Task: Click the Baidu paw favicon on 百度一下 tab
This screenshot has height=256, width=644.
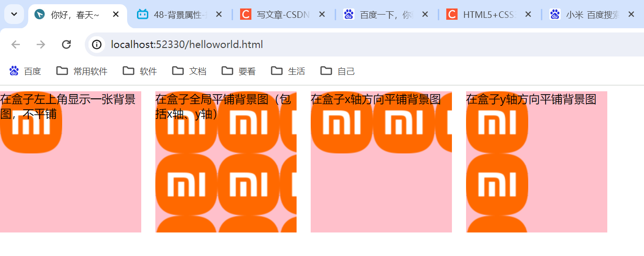Action: tap(349, 15)
